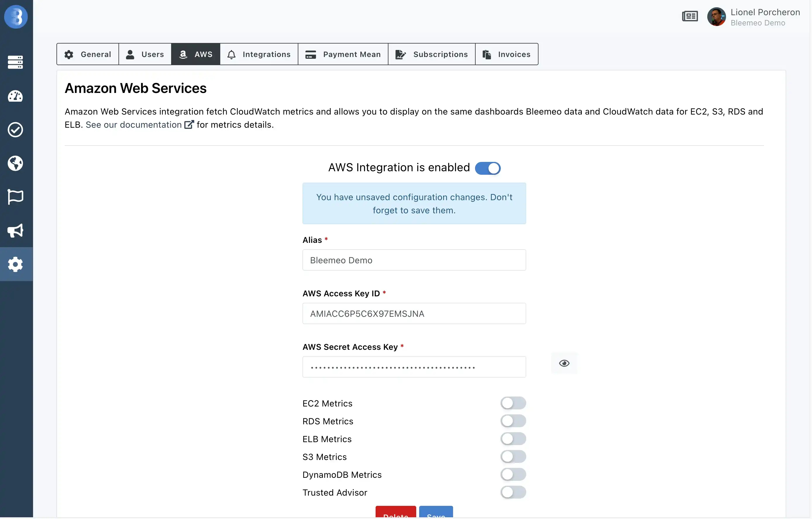Open the Invoices tab
The width and height of the screenshot is (812, 519).
[507, 54]
